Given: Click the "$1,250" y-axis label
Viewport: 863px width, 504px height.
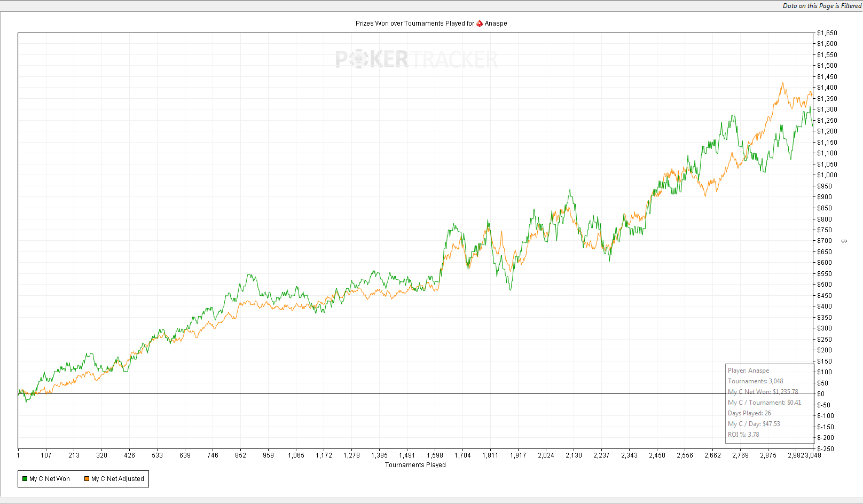Looking at the screenshot, I should (x=827, y=121).
